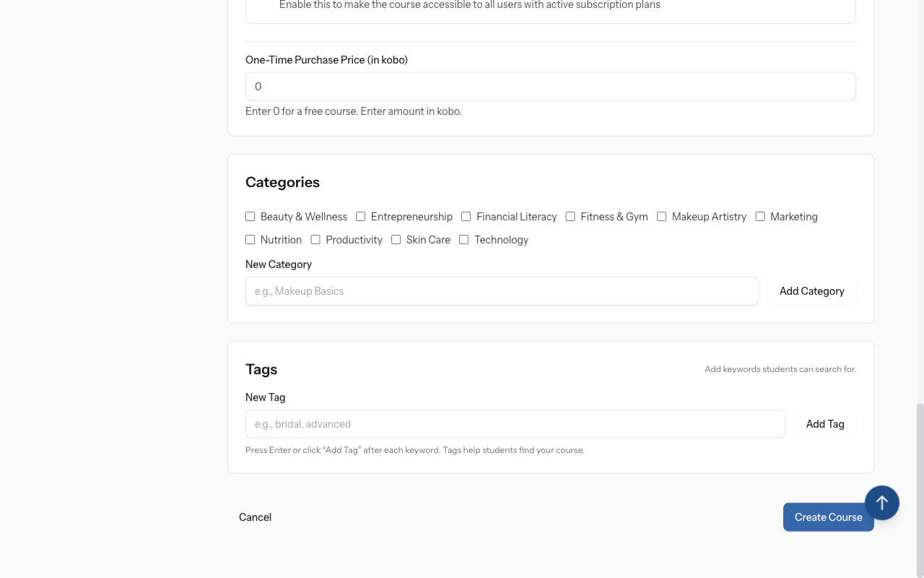Select the Skin Care category
This screenshot has height=578, width=924.
396,240
